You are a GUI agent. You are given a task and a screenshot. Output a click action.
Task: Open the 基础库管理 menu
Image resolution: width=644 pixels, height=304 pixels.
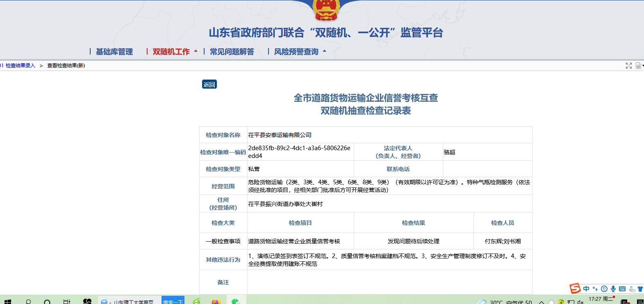[x=114, y=52]
